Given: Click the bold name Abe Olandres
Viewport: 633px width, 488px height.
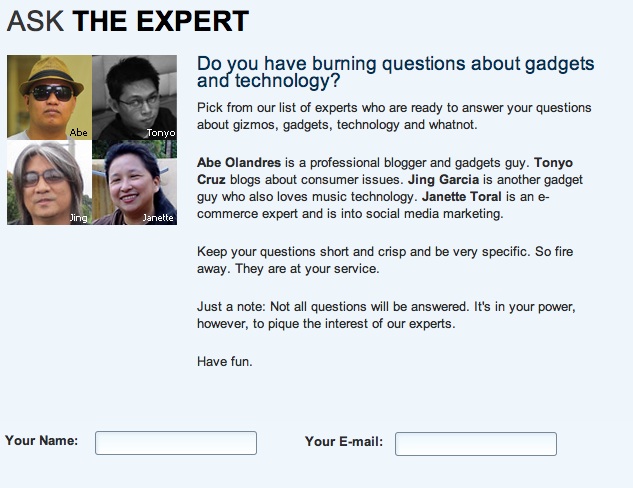Looking at the screenshot, I should point(239,163).
